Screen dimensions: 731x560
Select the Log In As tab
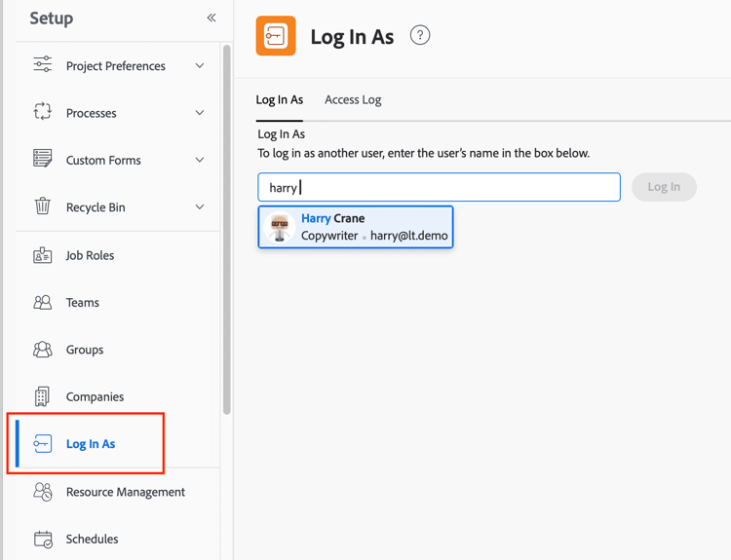click(280, 99)
